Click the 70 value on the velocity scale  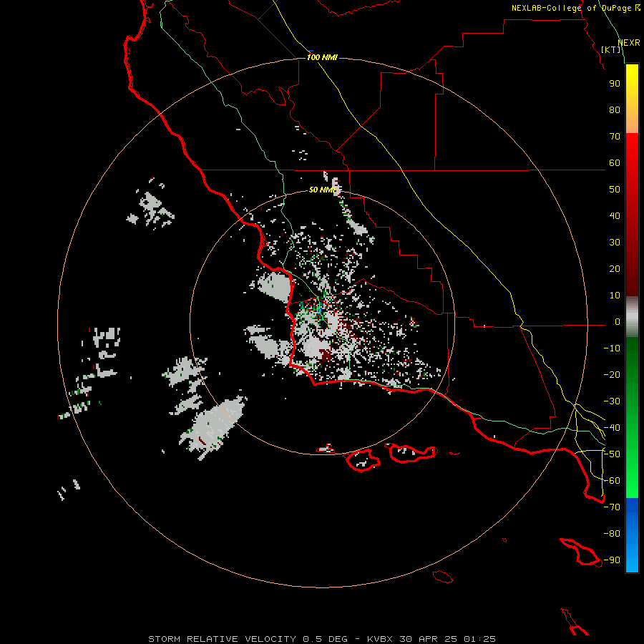click(x=615, y=137)
